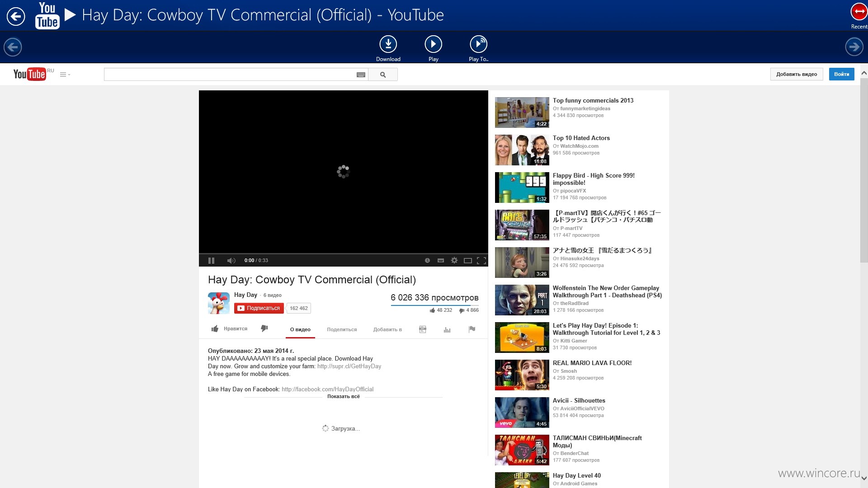Toggle subtitles icon in the player

click(441, 260)
